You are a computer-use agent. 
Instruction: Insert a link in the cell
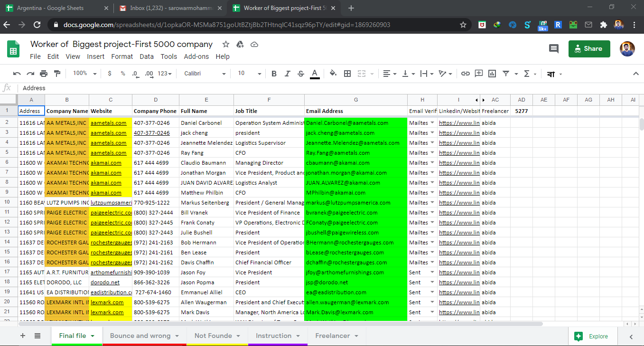pyautogui.click(x=466, y=74)
